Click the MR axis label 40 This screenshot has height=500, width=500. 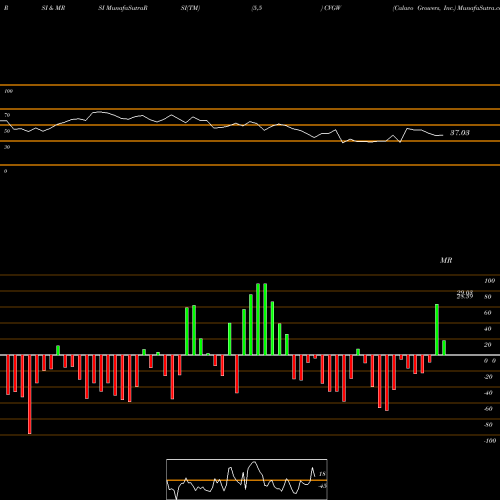pos(488,329)
